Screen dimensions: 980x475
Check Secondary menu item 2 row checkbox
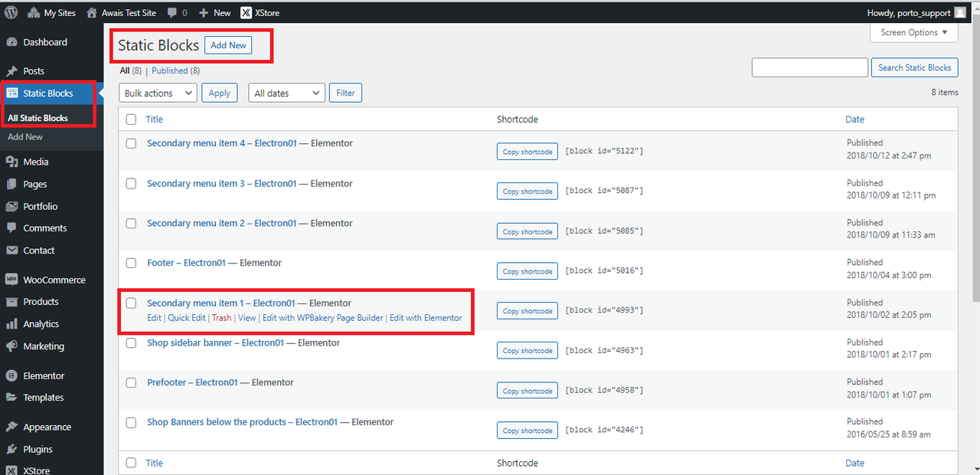pos(131,224)
